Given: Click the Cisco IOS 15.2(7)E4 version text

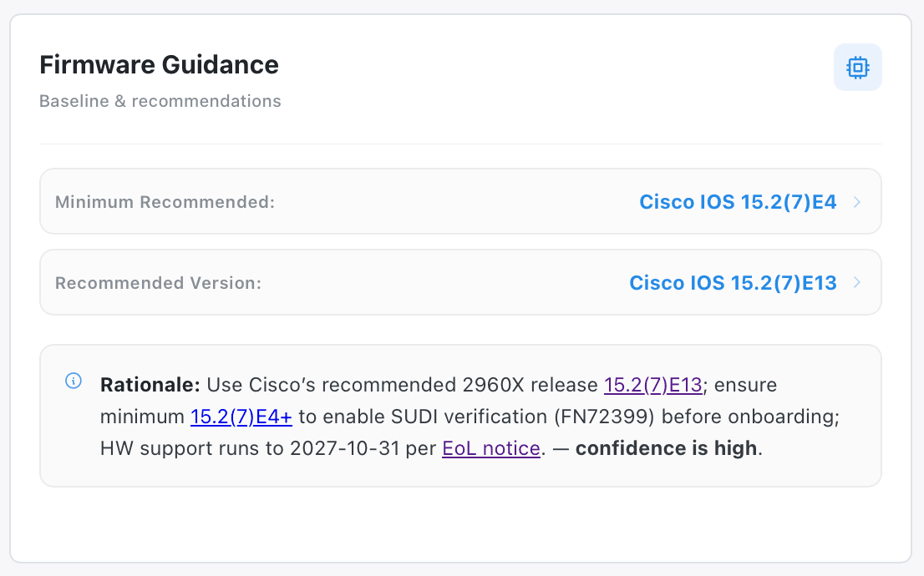Looking at the screenshot, I should point(737,201).
